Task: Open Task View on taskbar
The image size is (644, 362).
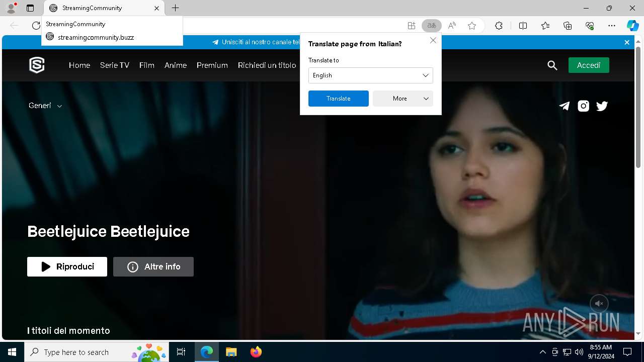Action: (181, 352)
